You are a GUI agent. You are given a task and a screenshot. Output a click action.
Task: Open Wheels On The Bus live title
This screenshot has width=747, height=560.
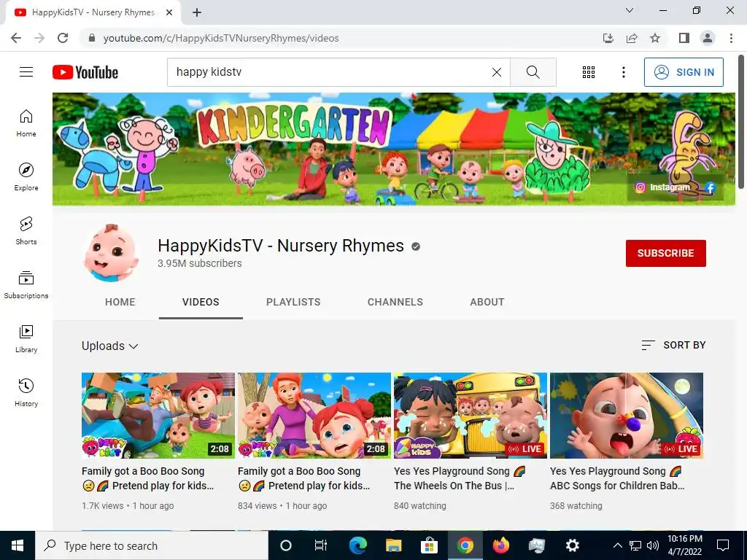[x=460, y=478]
